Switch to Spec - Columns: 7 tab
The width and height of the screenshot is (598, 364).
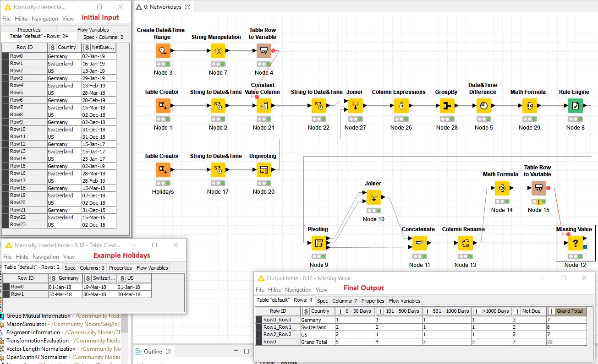coord(337,301)
